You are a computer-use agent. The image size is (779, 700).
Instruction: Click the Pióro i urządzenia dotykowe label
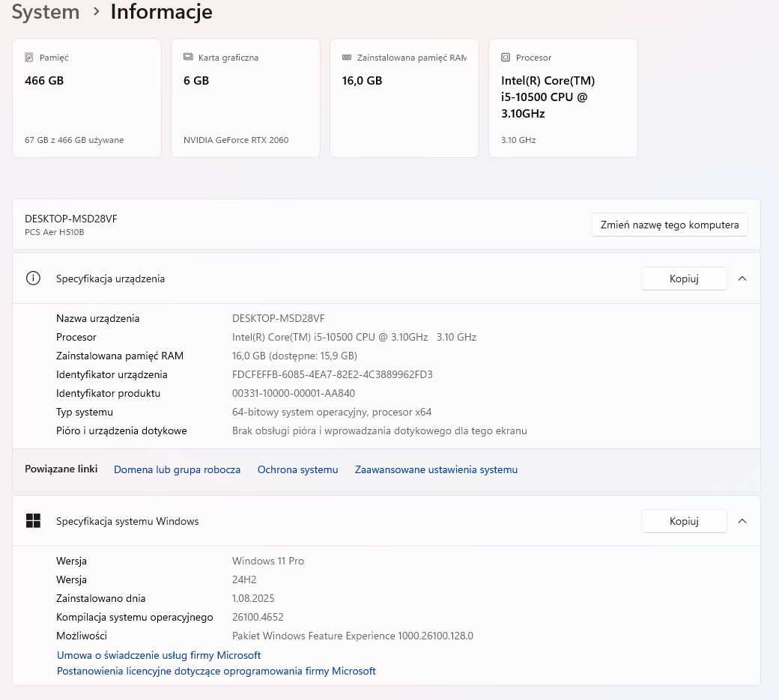(121, 431)
